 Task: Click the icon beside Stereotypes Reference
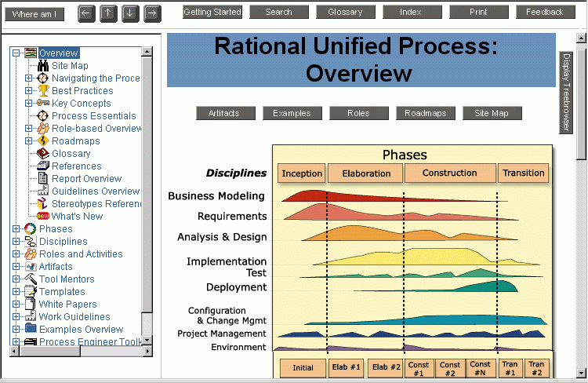point(42,203)
